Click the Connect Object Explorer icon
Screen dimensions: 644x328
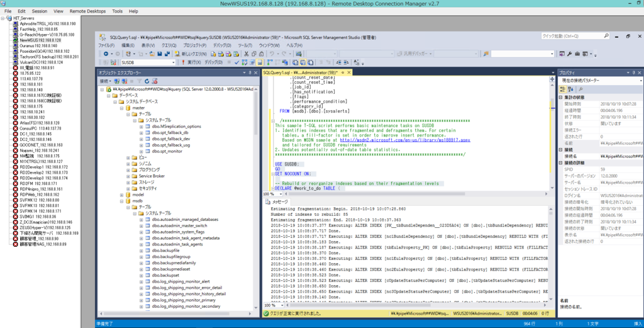pyautogui.click(x=116, y=81)
